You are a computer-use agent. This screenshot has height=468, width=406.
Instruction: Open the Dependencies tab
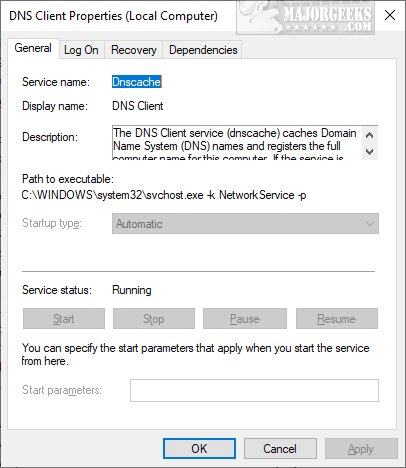203,50
